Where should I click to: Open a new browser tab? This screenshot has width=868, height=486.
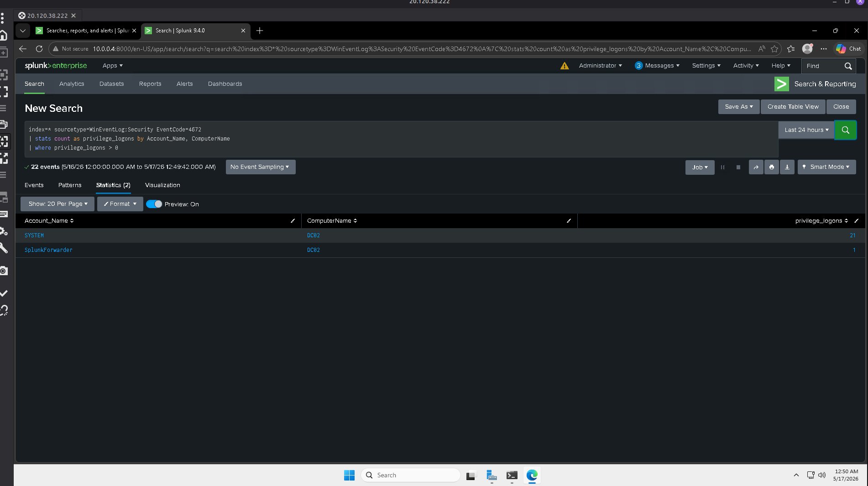click(x=260, y=31)
